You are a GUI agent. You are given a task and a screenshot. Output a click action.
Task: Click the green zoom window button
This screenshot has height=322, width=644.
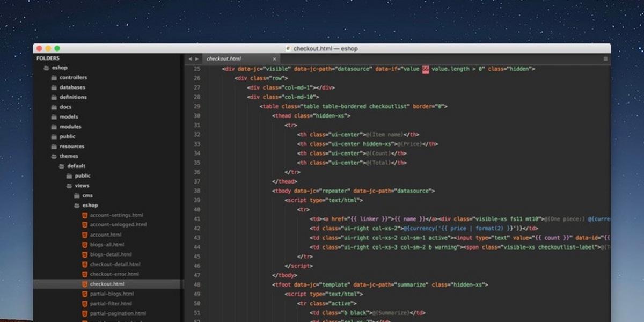tap(57, 48)
